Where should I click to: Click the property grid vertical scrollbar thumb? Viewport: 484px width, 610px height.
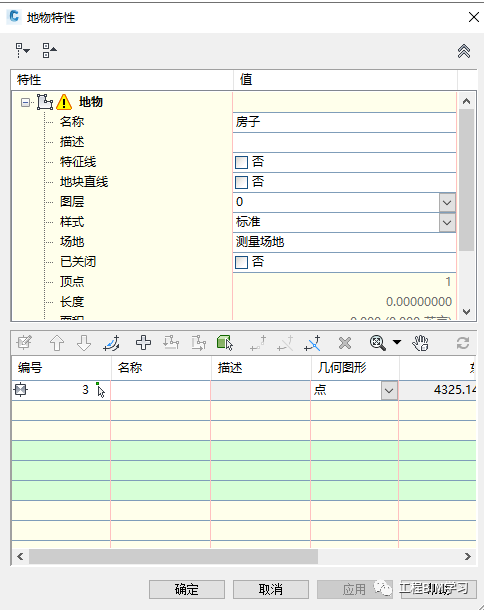[466, 180]
